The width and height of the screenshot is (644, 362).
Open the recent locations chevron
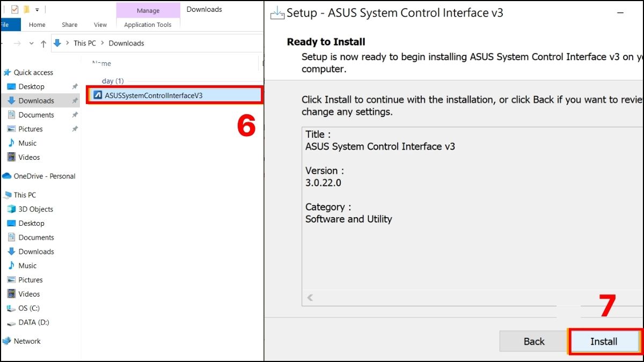pos(31,43)
